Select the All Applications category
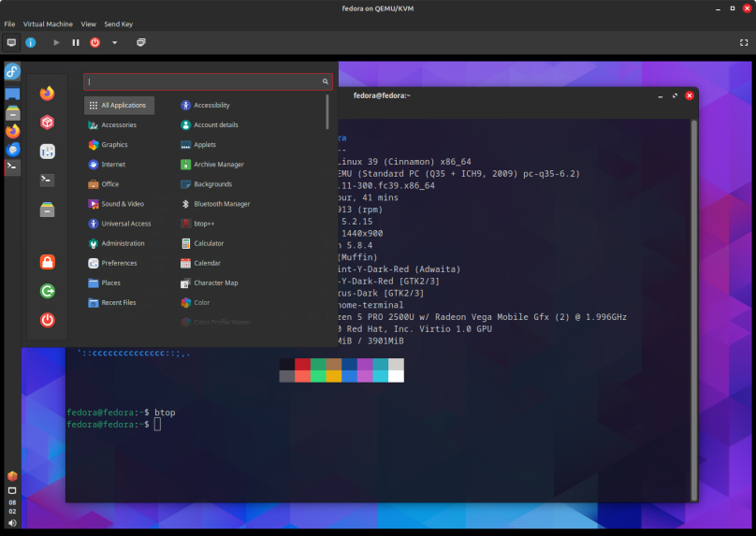Viewport: 756px width, 536px height. (x=119, y=105)
